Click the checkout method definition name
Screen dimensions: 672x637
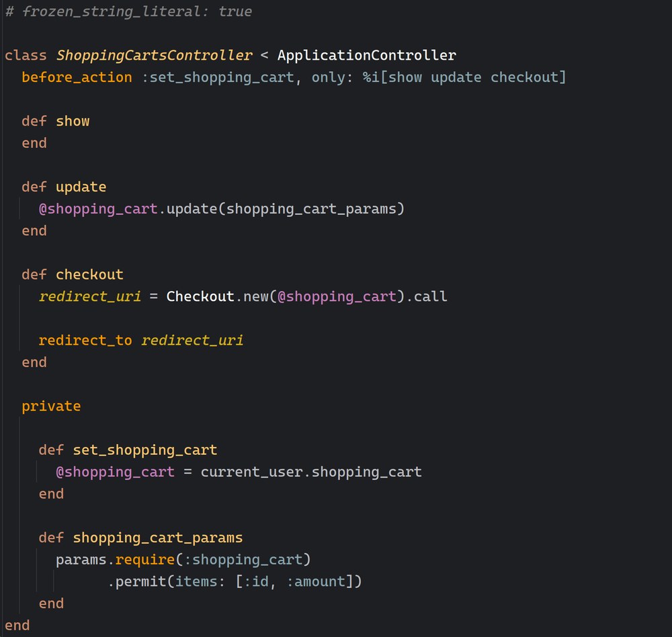(89, 274)
